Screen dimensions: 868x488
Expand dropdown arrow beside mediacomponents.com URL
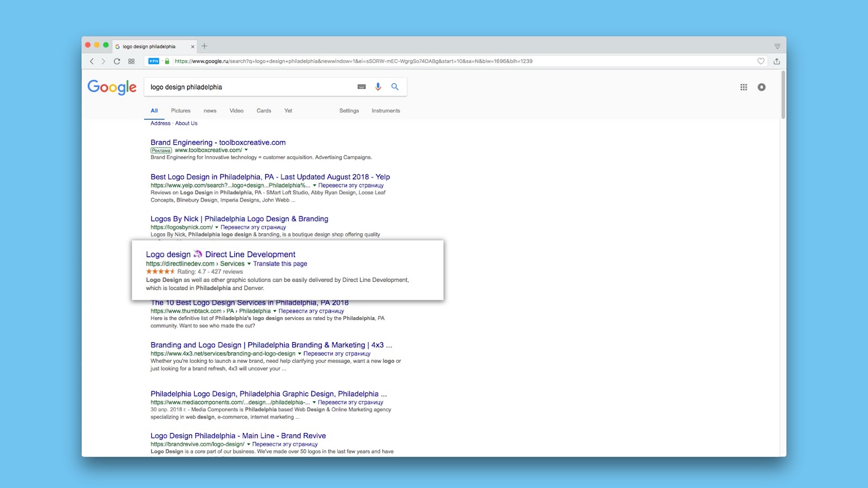coord(314,402)
